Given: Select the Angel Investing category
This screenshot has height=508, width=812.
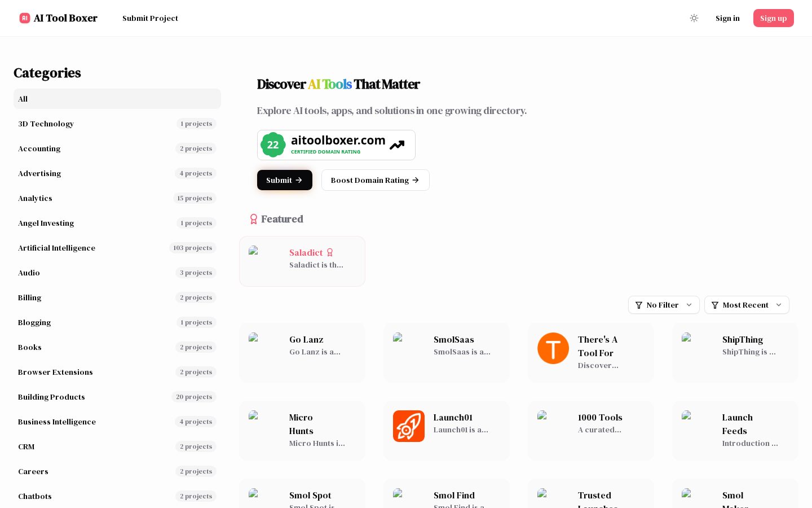Looking at the screenshot, I should pos(117,223).
